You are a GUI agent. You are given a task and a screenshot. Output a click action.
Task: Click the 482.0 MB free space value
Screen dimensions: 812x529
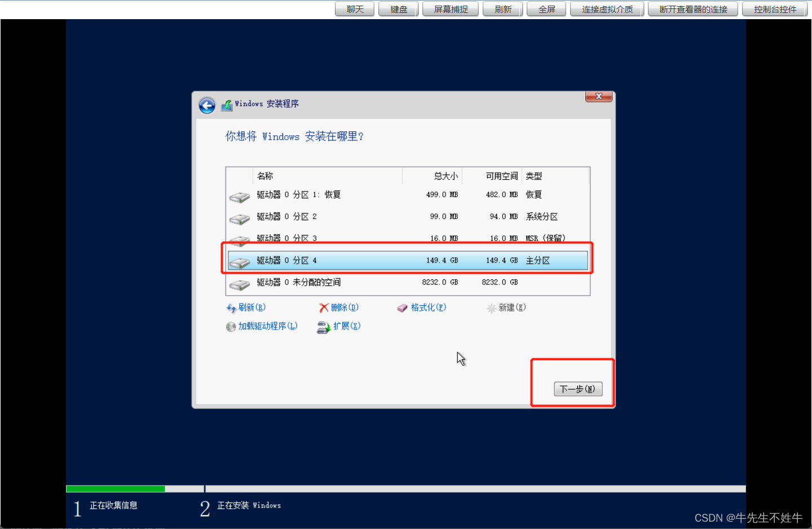click(502, 195)
